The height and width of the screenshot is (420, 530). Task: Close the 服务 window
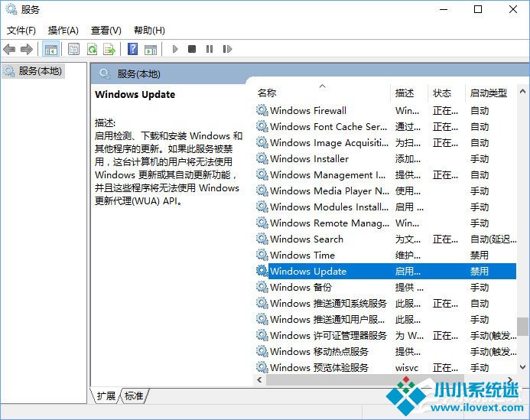click(513, 9)
